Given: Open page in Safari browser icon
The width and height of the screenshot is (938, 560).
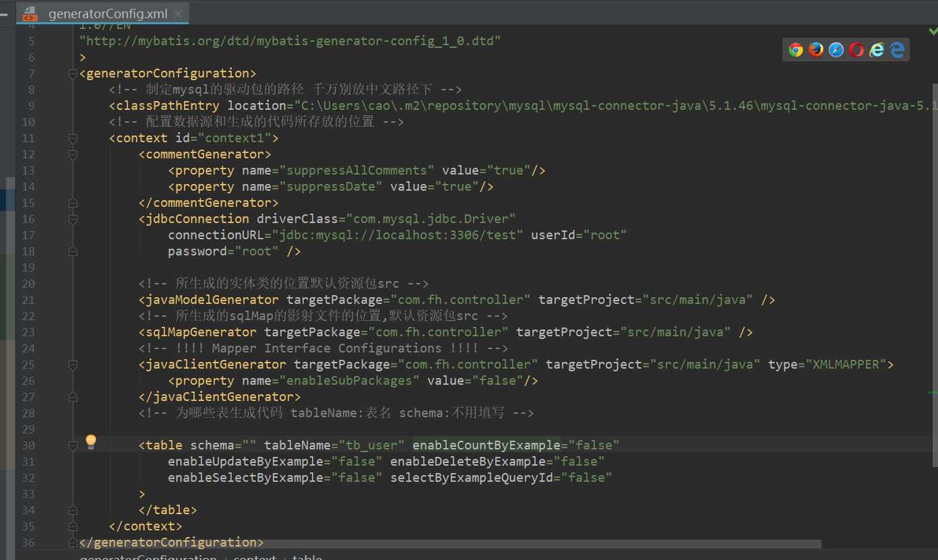Looking at the screenshot, I should (x=836, y=50).
